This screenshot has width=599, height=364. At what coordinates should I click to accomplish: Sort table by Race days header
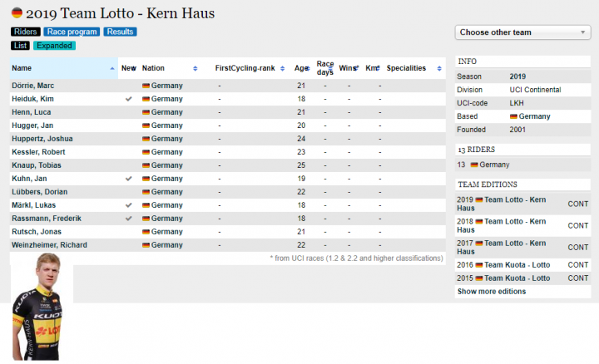click(x=325, y=68)
